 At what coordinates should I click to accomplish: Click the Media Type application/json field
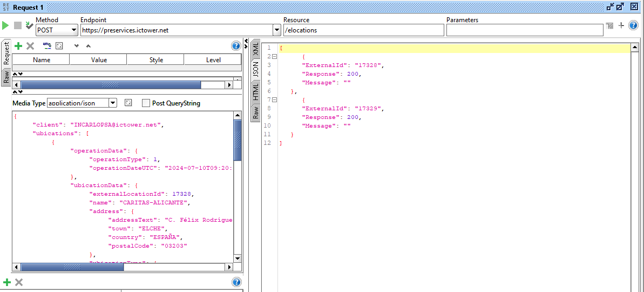point(78,103)
